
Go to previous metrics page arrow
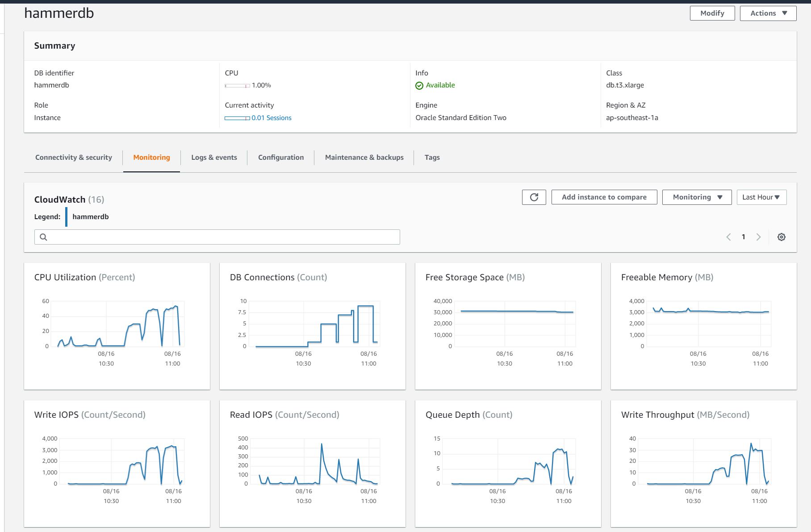728,237
